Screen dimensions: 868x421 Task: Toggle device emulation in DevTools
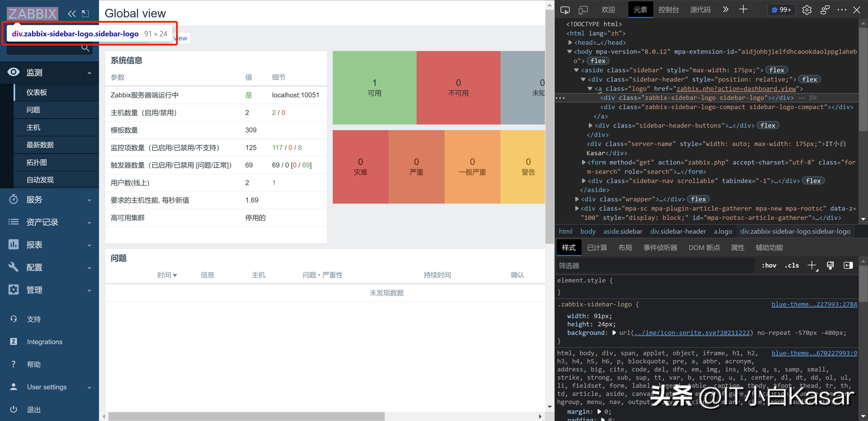583,10
